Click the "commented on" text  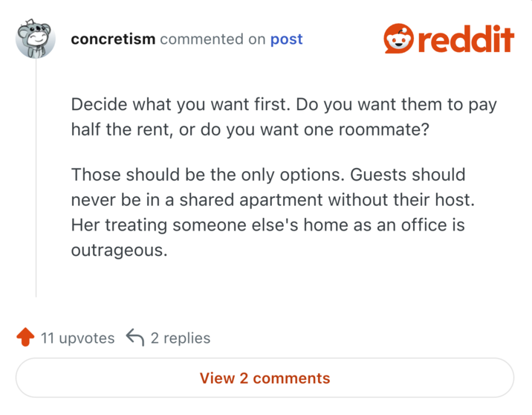[x=213, y=39]
